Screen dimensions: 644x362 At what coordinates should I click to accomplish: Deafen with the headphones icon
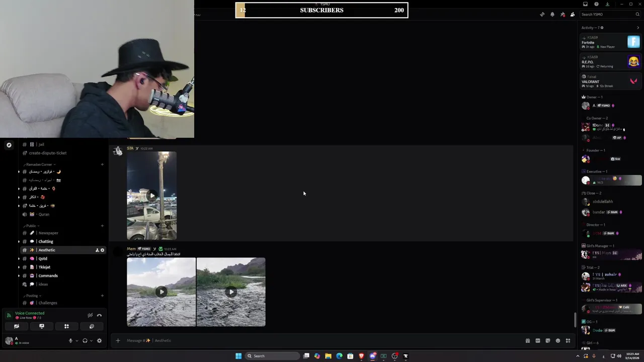click(85, 341)
